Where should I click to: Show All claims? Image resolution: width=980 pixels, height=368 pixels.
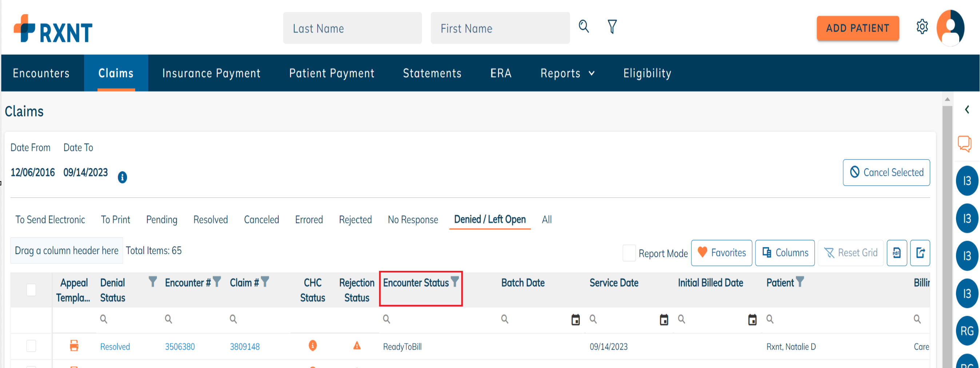pos(547,219)
